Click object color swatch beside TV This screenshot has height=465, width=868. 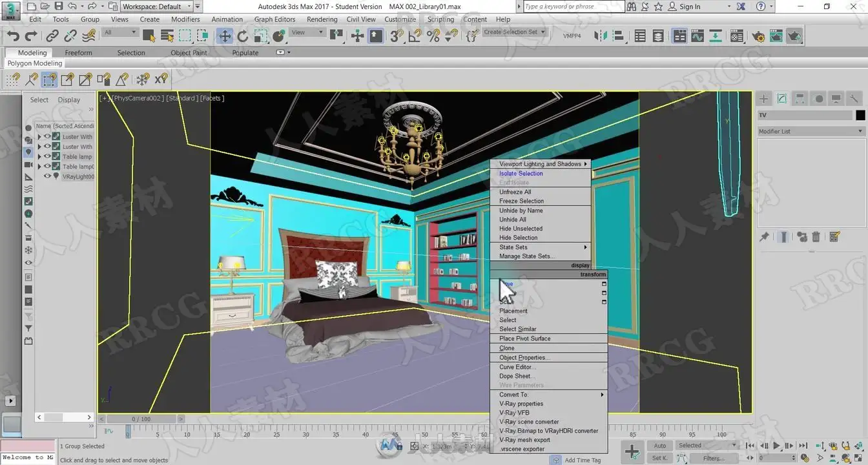point(860,116)
